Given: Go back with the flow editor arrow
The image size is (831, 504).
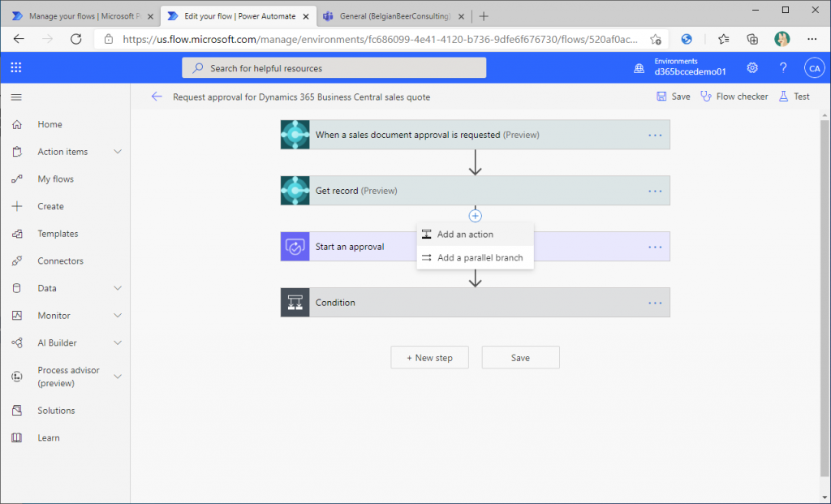Looking at the screenshot, I should [x=157, y=97].
